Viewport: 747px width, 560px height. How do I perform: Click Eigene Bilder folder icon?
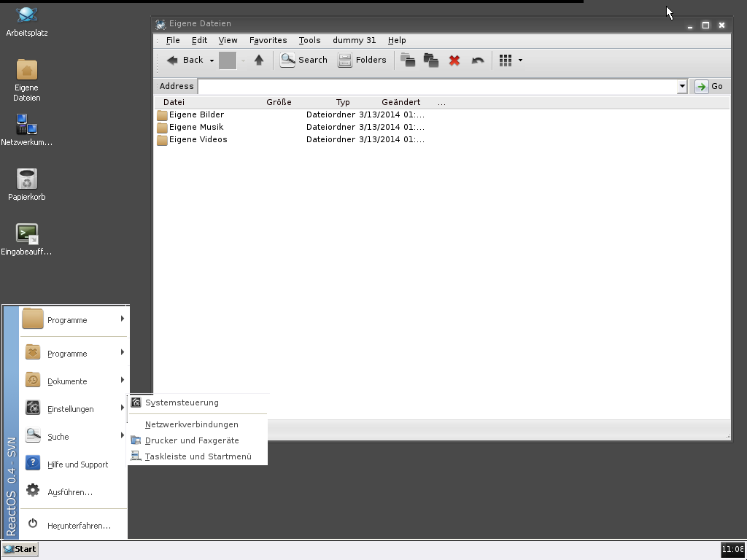162,114
